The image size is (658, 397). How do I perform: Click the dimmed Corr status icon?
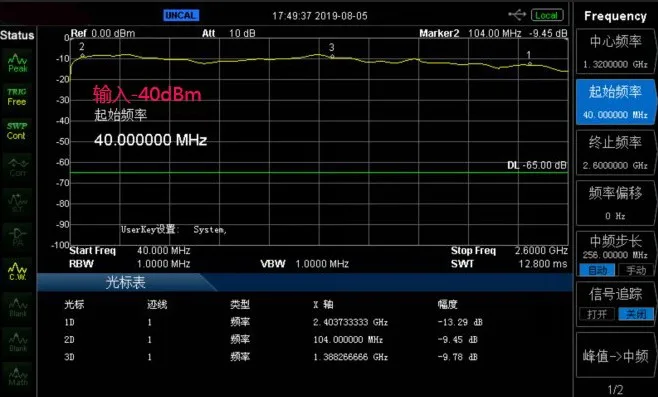18,167
